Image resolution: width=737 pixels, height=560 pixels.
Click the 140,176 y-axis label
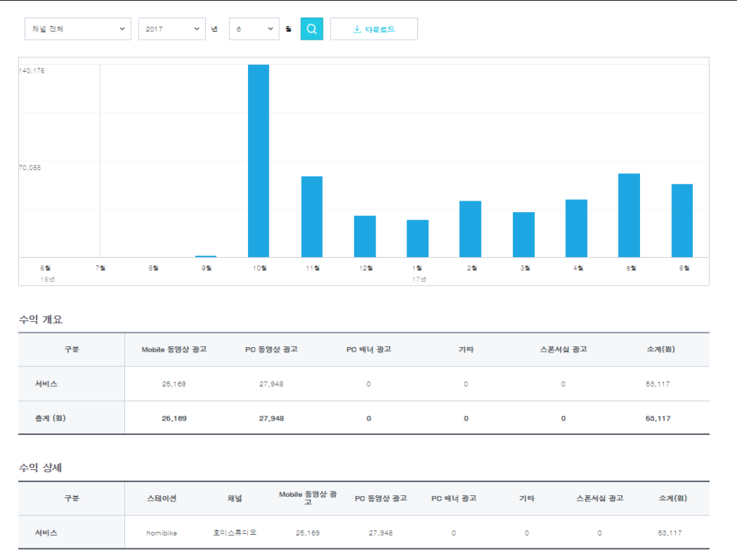(x=32, y=71)
